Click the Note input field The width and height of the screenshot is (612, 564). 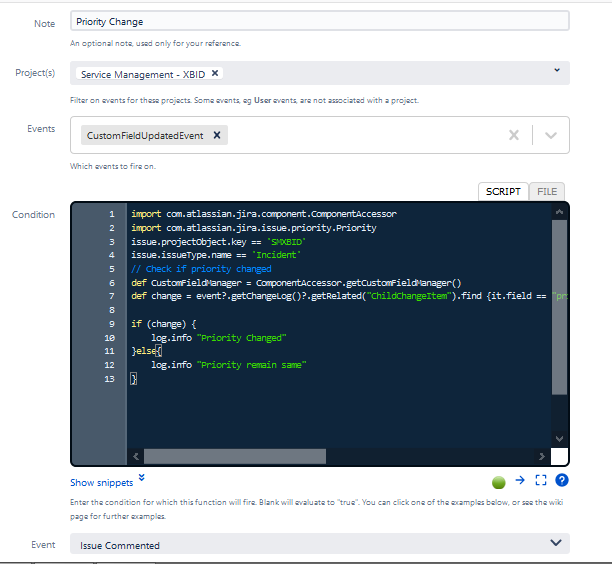point(320,21)
